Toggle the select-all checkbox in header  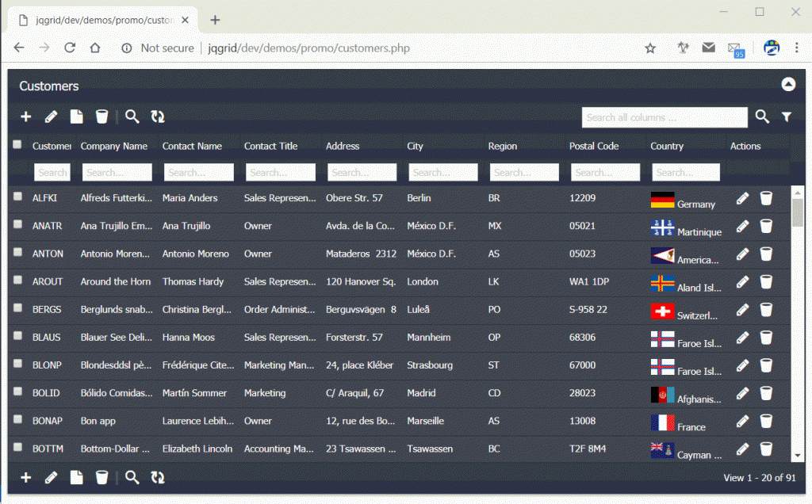[x=17, y=144]
